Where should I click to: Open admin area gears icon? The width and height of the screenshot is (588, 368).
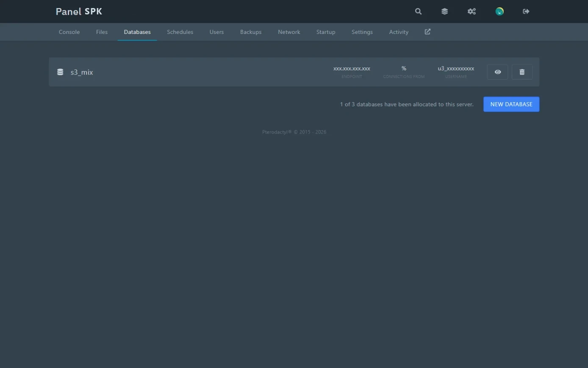(472, 11)
